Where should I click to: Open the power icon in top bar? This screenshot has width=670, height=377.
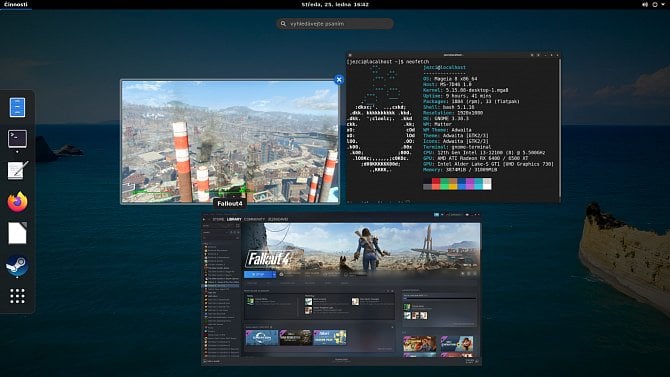click(655, 4)
